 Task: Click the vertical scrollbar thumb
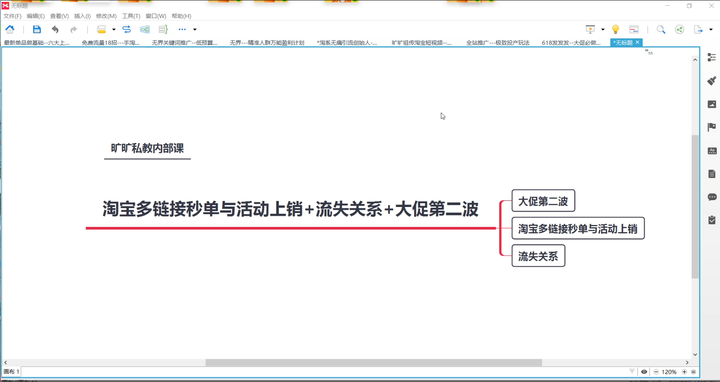pos(695,207)
